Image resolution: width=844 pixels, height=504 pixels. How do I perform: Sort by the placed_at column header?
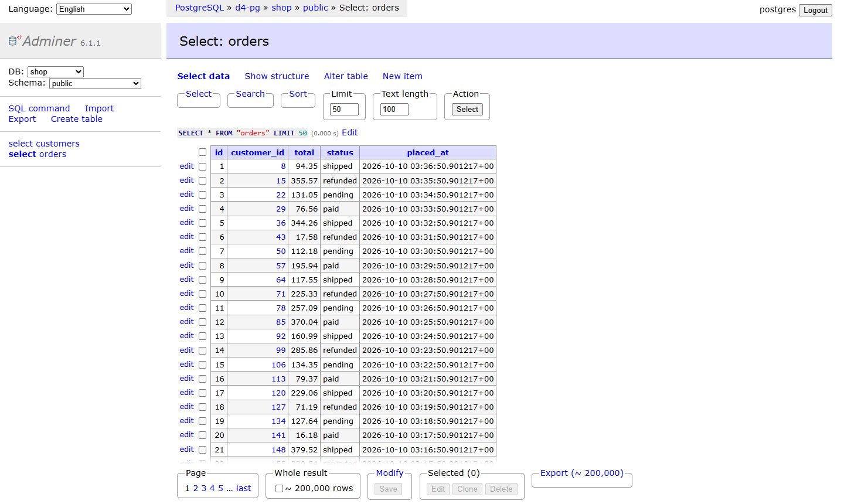click(x=428, y=152)
